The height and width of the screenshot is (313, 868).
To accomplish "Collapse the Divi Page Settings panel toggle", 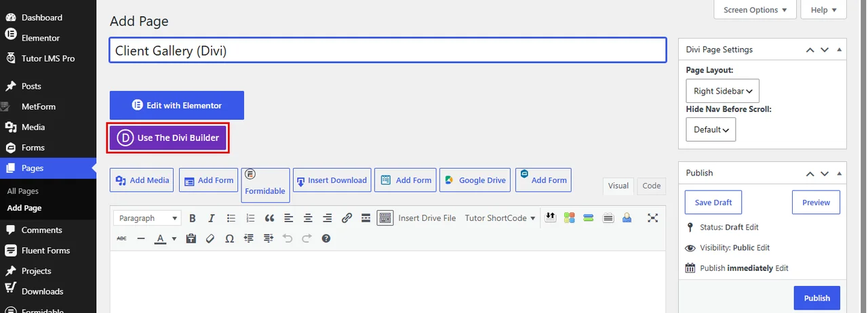I will pos(840,49).
